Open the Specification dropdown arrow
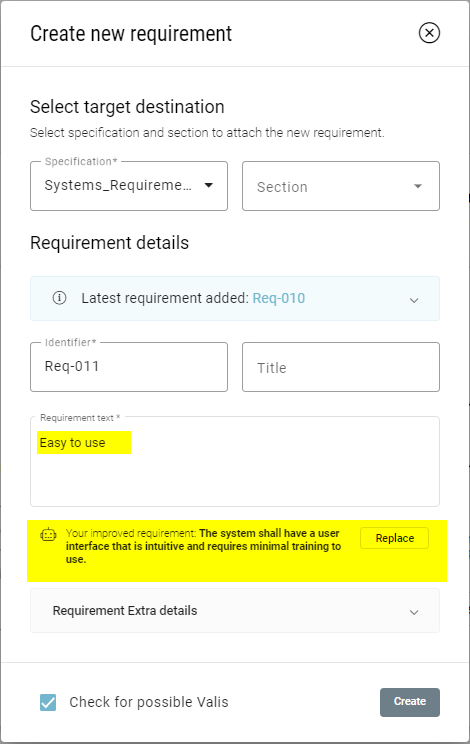The height and width of the screenshot is (744, 470). (x=209, y=185)
